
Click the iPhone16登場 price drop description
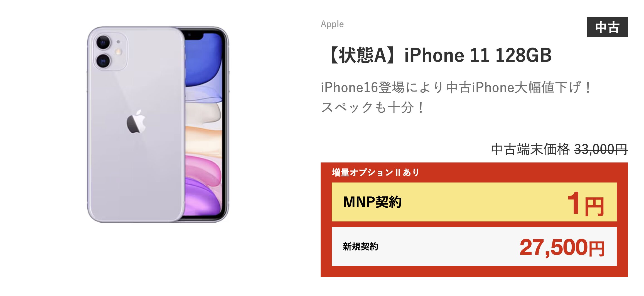pyautogui.click(x=456, y=87)
